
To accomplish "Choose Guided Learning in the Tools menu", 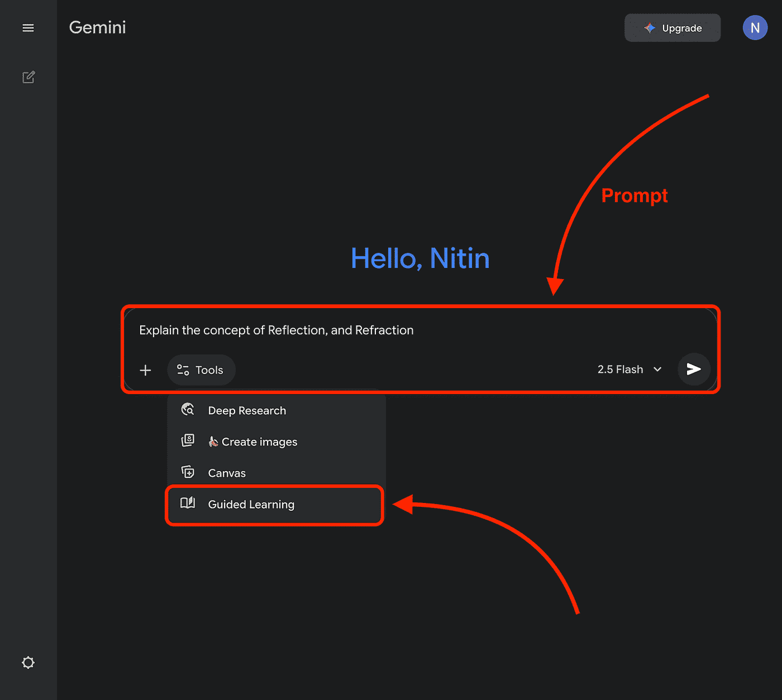I will click(x=251, y=505).
